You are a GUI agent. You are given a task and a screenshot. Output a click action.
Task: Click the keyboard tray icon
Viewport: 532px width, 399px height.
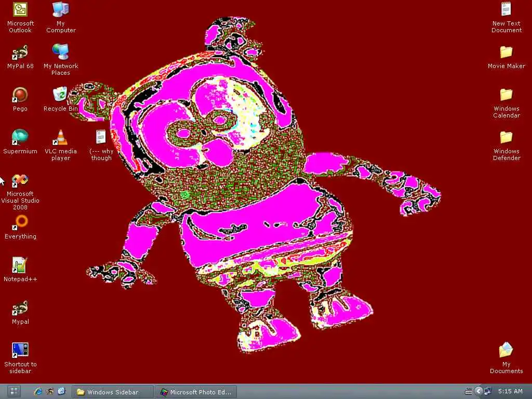(x=468, y=392)
